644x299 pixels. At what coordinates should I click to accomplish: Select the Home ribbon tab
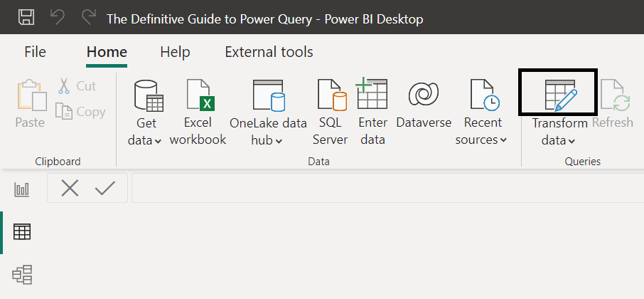click(107, 52)
